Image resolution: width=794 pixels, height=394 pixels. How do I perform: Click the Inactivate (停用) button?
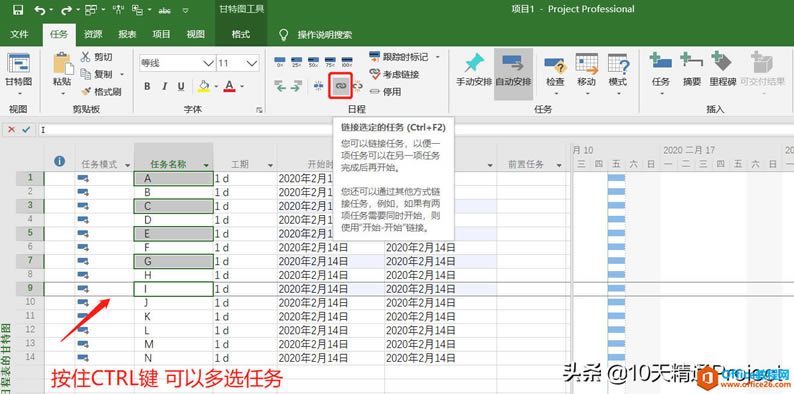point(385,92)
